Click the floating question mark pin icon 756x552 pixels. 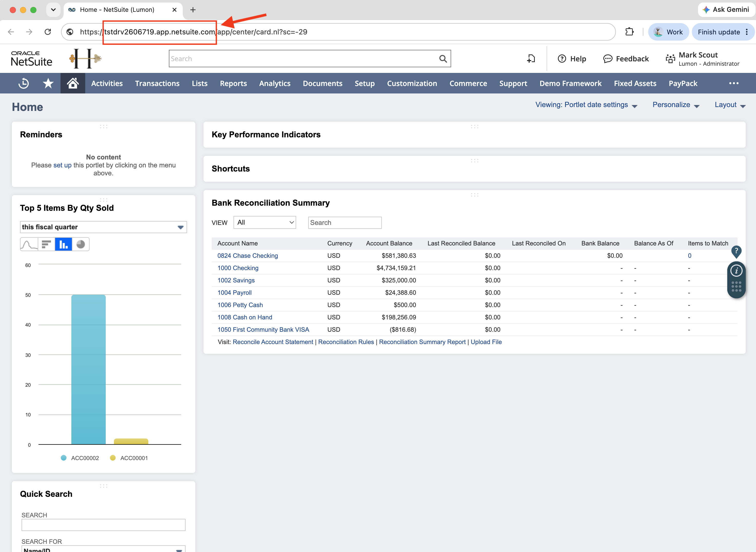click(736, 251)
